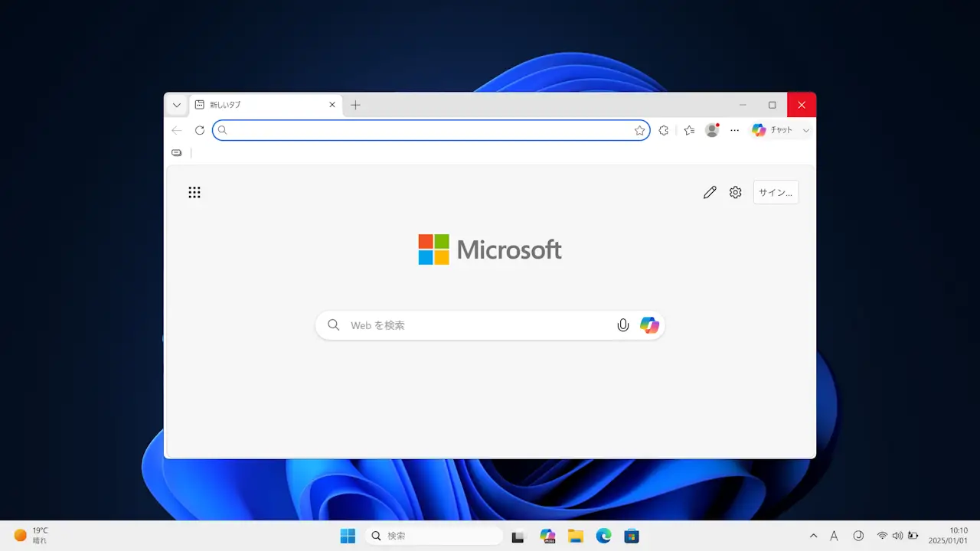Open the tab actions menu chevron
The image size is (980, 551).
(x=177, y=105)
